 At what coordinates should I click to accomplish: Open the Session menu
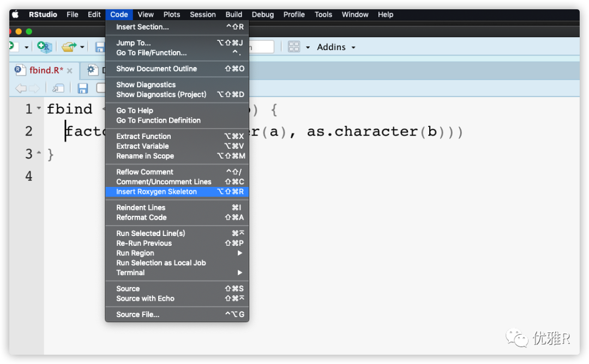tap(203, 15)
